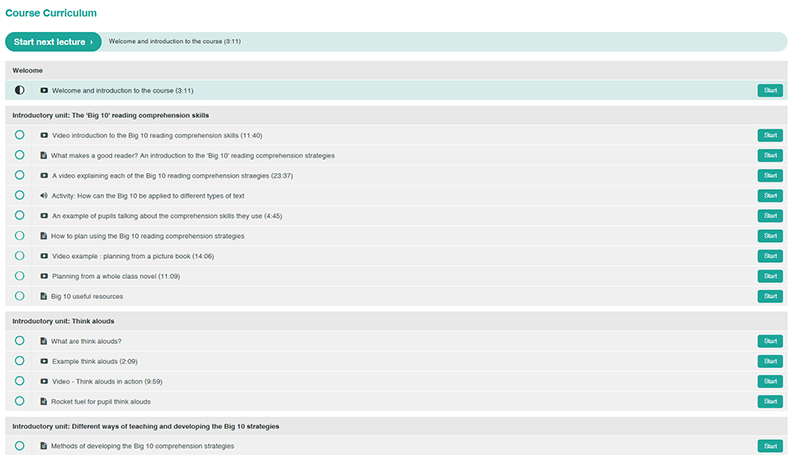Screen dimensions: 800x455
Task: Click video icon for Big 10 video introduction
Action: (x=44, y=135)
